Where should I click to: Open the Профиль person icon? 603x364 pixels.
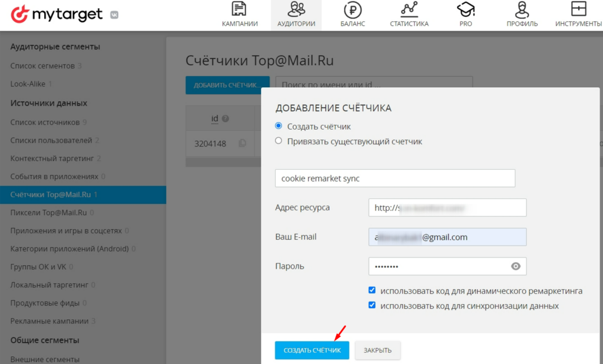522,10
